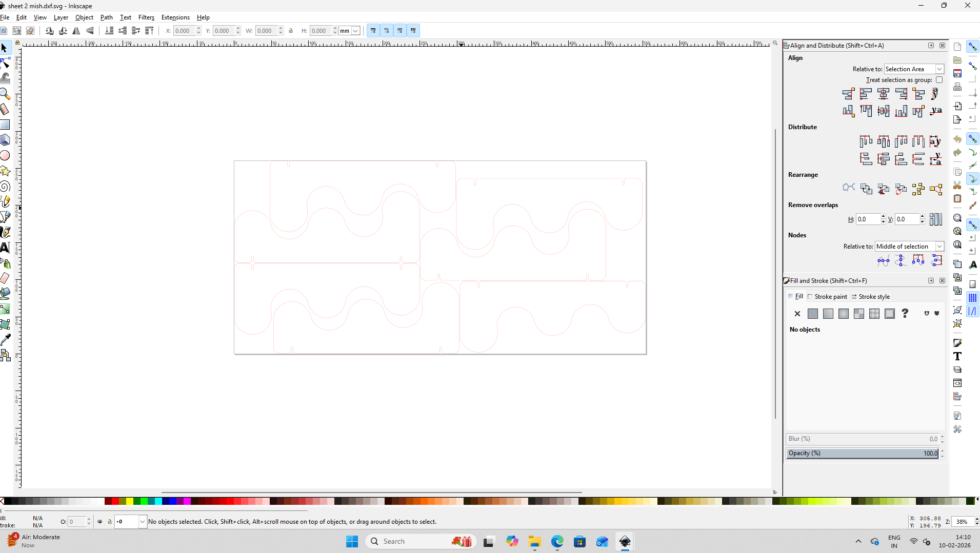This screenshot has width=980, height=553.
Task: Toggle width/height ratio lock
Action: pos(291,31)
